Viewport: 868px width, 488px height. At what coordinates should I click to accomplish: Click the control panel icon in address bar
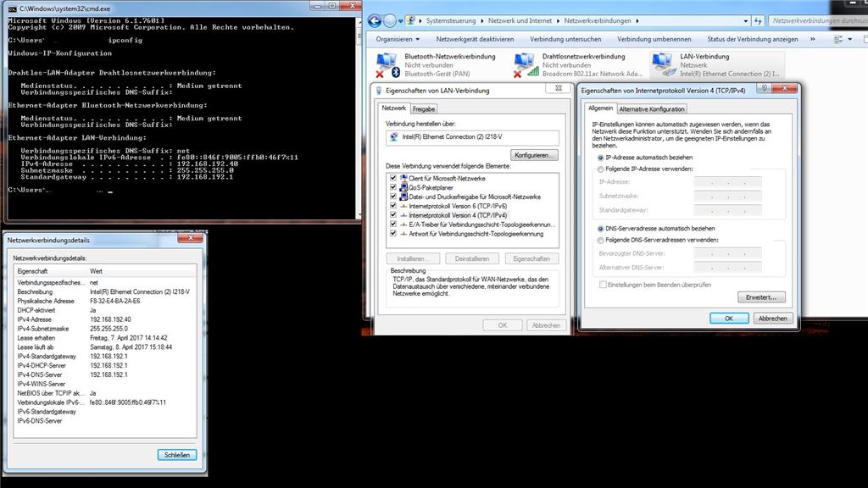(411, 20)
